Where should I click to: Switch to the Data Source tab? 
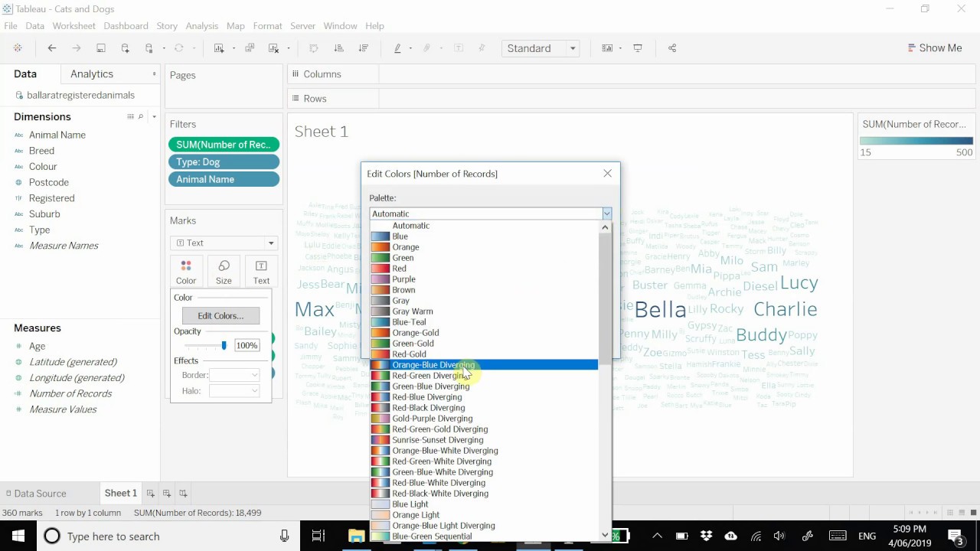(x=35, y=494)
